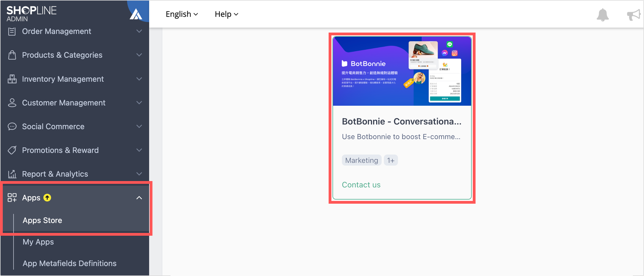Open App Metafields Definitions item
The image size is (644, 276).
[70, 263]
